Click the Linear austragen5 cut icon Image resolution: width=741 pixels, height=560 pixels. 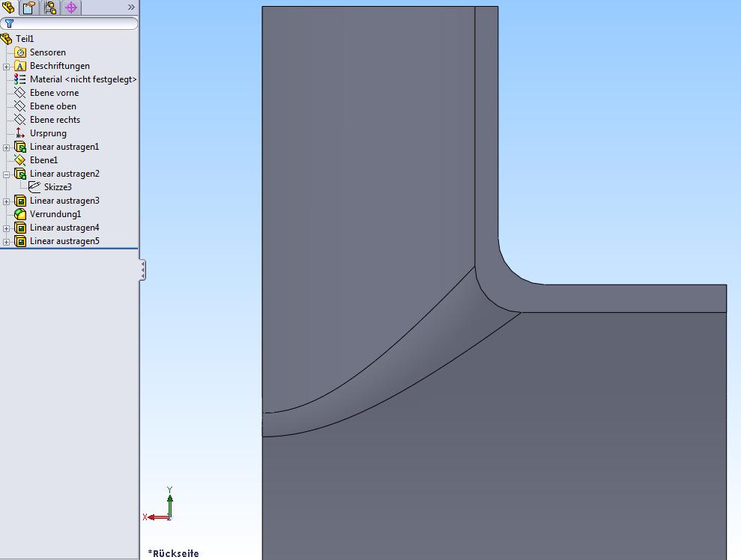pyautogui.click(x=19, y=241)
